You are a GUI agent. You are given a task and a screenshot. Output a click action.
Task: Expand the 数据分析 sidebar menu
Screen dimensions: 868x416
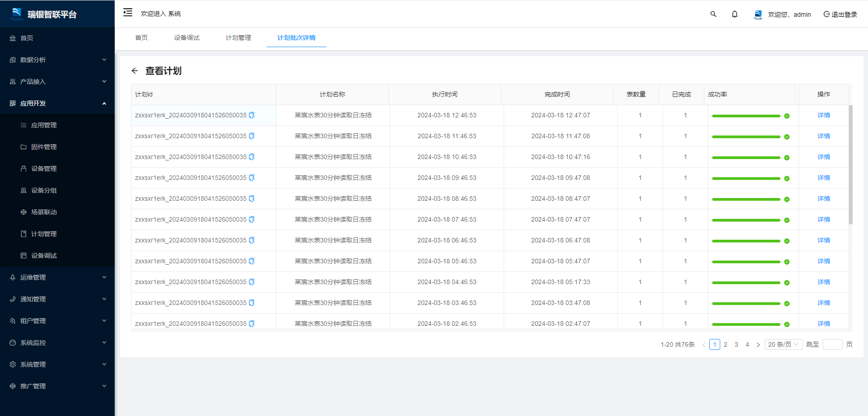pyautogui.click(x=57, y=60)
